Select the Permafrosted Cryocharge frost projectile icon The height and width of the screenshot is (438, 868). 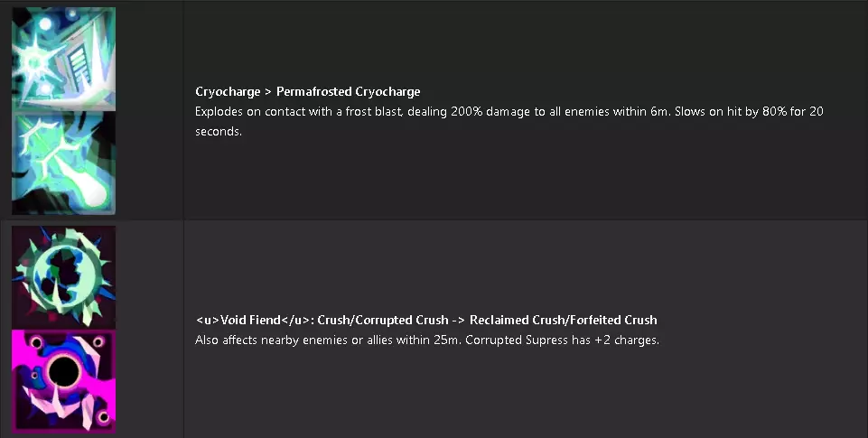[63, 163]
